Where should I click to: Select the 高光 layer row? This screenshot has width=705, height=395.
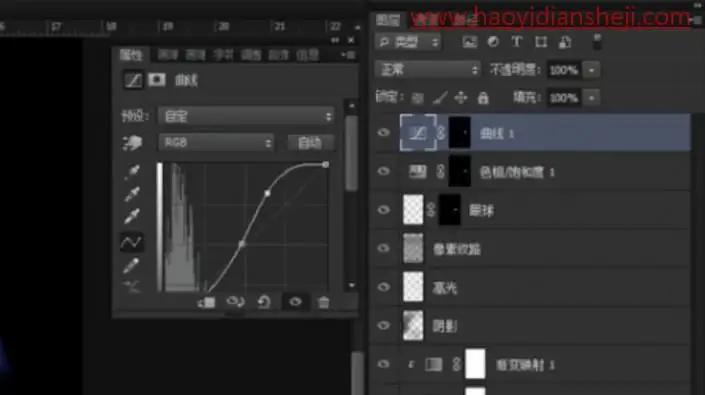coord(531,287)
